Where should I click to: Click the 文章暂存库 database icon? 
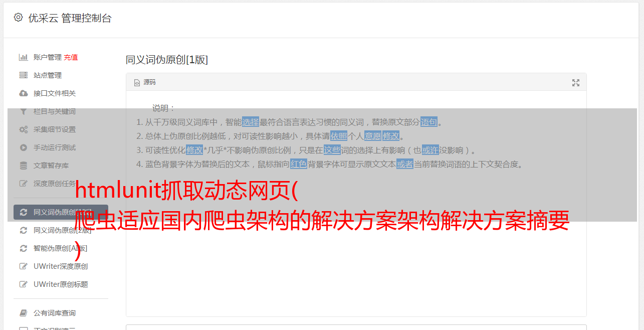(x=23, y=166)
